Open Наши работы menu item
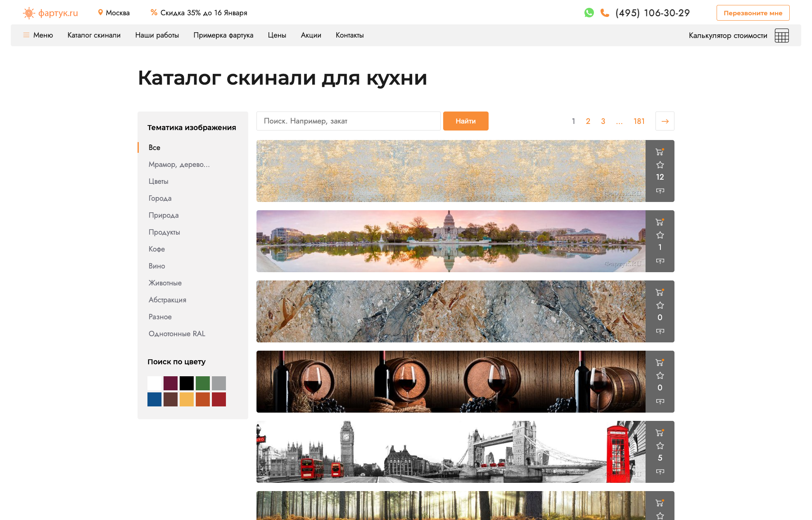 [x=157, y=35]
